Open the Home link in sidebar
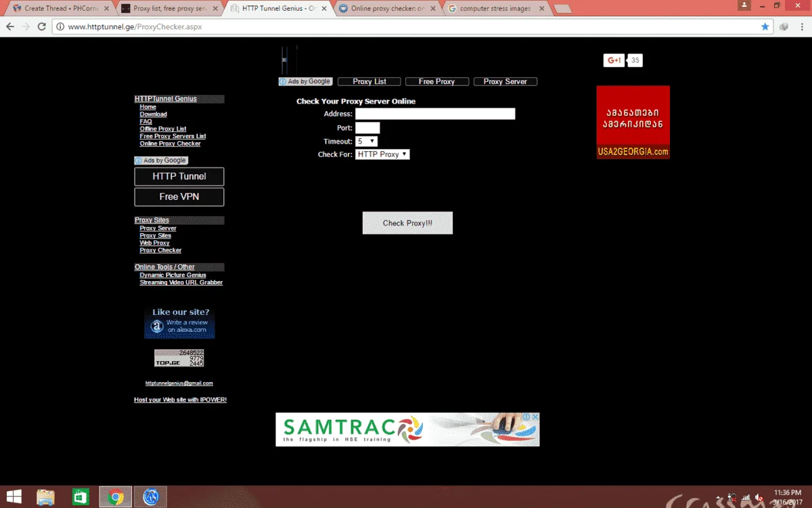812x508 pixels. [148, 107]
